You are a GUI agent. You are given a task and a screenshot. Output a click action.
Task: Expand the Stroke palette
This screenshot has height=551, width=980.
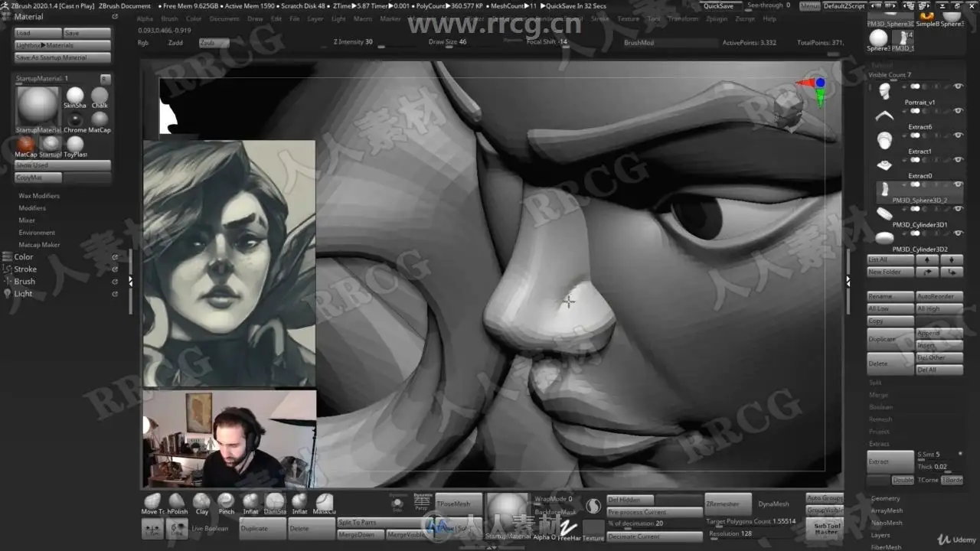tap(25, 269)
